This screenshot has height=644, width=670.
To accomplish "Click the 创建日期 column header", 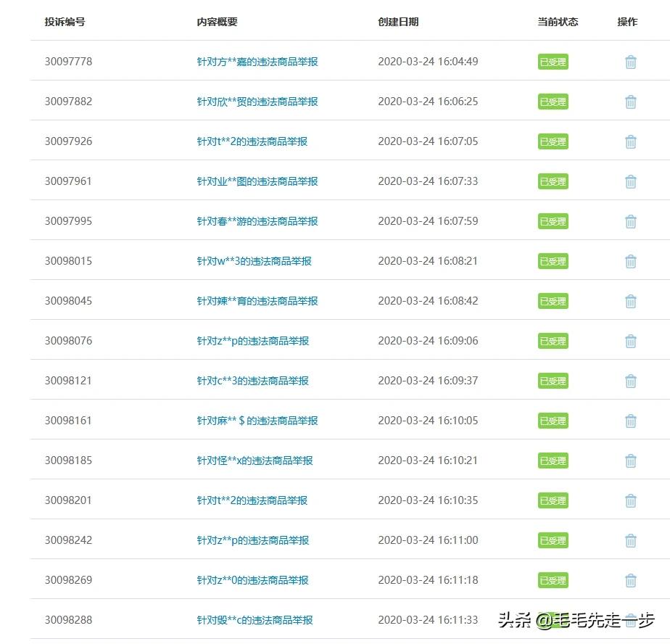I will 397,22.
